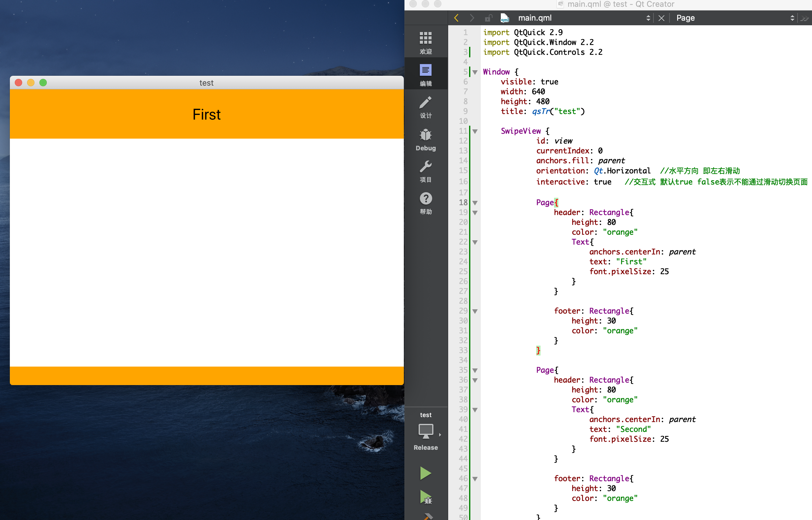Close the main.qml document
The image size is (812, 520).
tap(661, 18)
